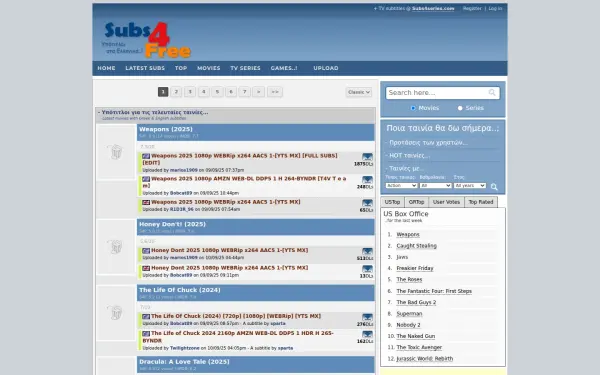Viewport: 600px width, 375px height.
Task: Open the UPLOAD menu item
Action: tap(326, 68)
